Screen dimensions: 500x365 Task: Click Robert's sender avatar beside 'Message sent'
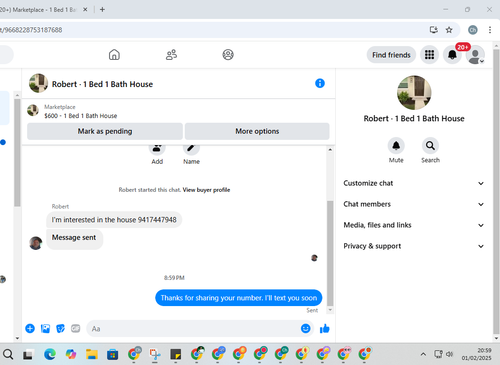[x=36, y=243]
